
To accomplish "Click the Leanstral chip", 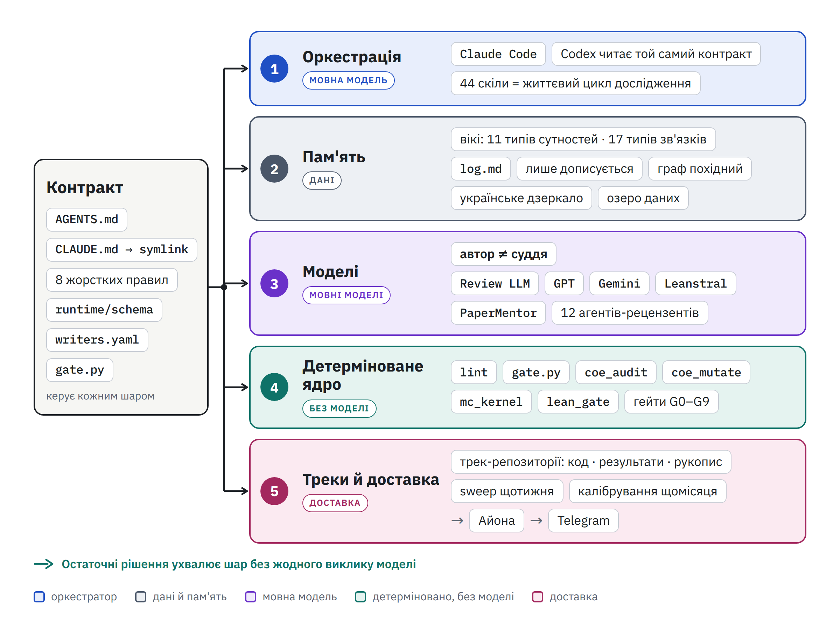I will point(695,283).
